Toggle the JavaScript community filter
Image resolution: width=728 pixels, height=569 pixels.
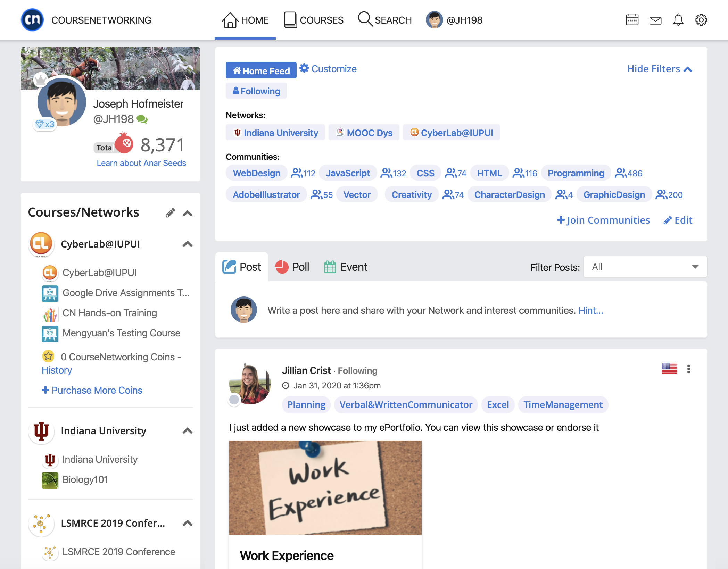(348, 173)
